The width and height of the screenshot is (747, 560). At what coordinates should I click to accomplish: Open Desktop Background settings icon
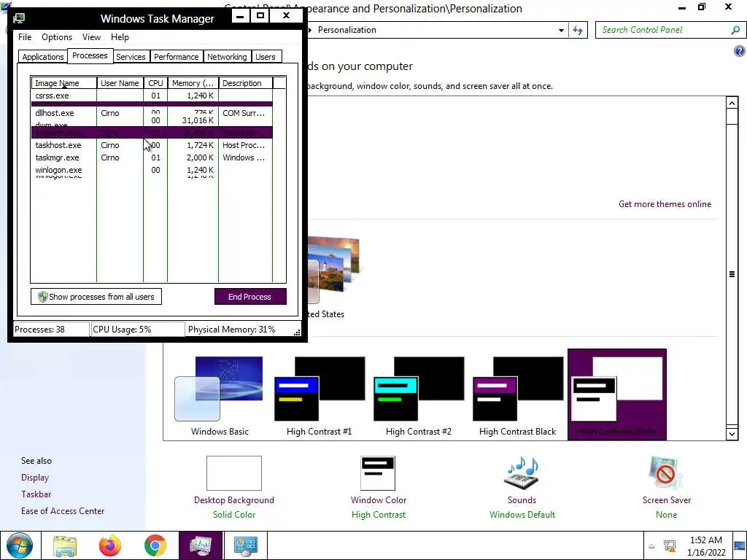coord(234,472)
